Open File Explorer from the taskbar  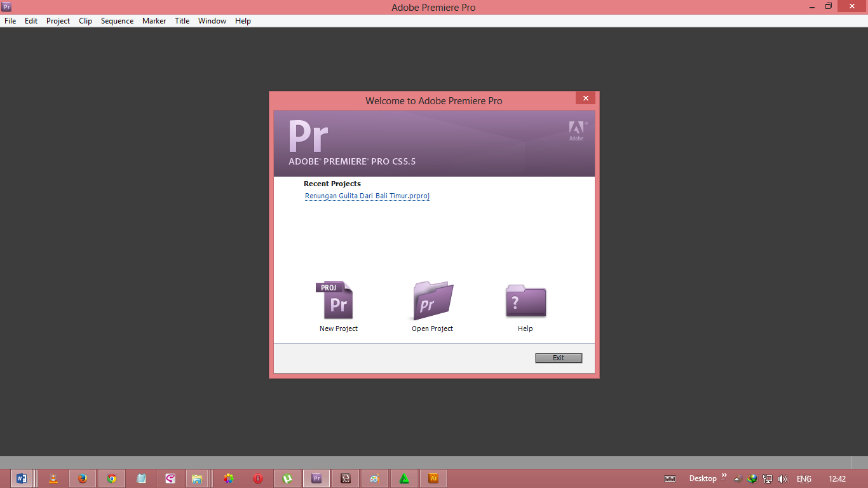click(x=197, y=478)
